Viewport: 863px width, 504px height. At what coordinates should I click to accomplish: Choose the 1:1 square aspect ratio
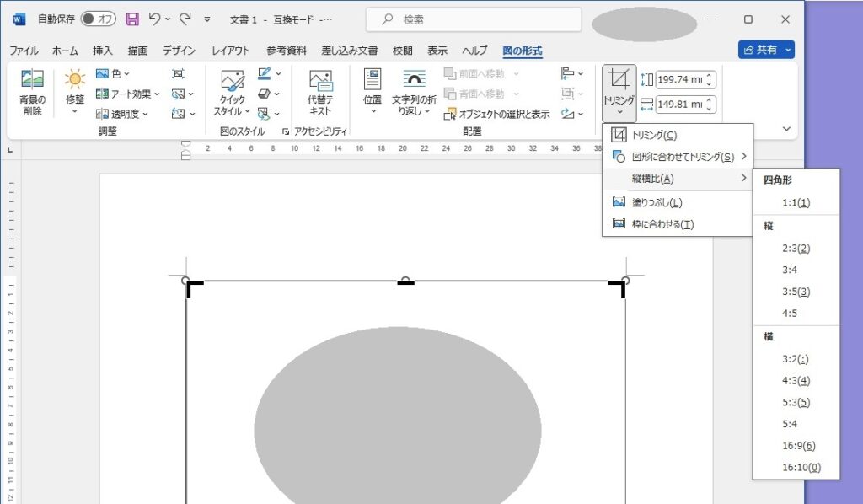pyautogui.click(x=796, y=203)
